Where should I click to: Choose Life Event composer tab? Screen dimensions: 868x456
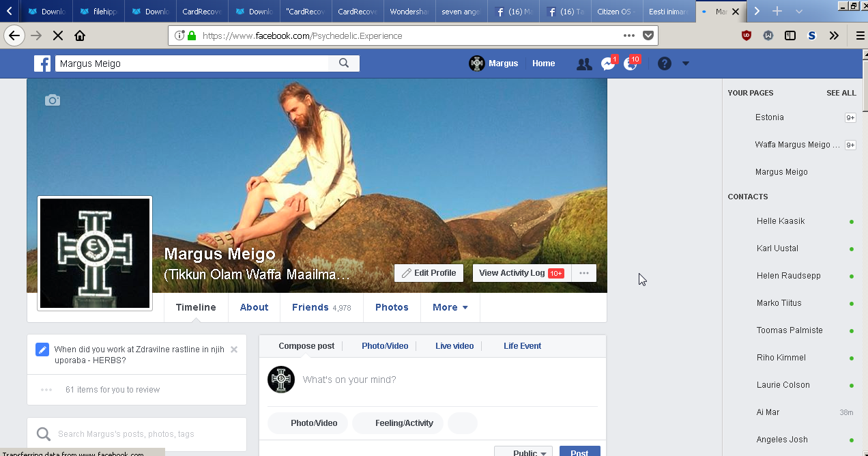tap(522, 346)
